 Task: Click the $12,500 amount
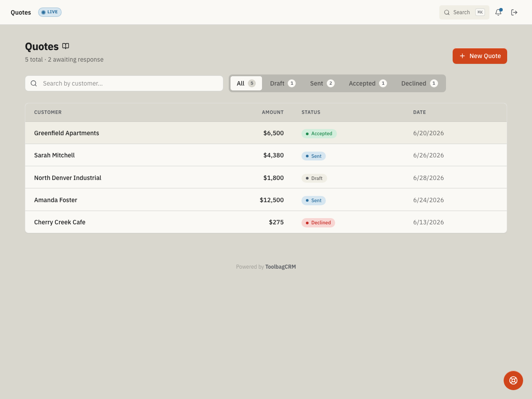272,200
